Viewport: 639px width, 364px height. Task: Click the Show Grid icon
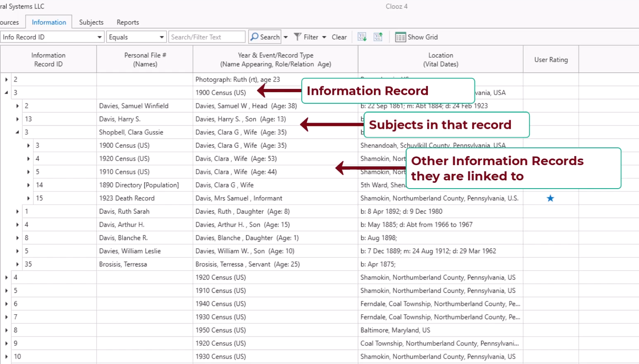point(400,37)
